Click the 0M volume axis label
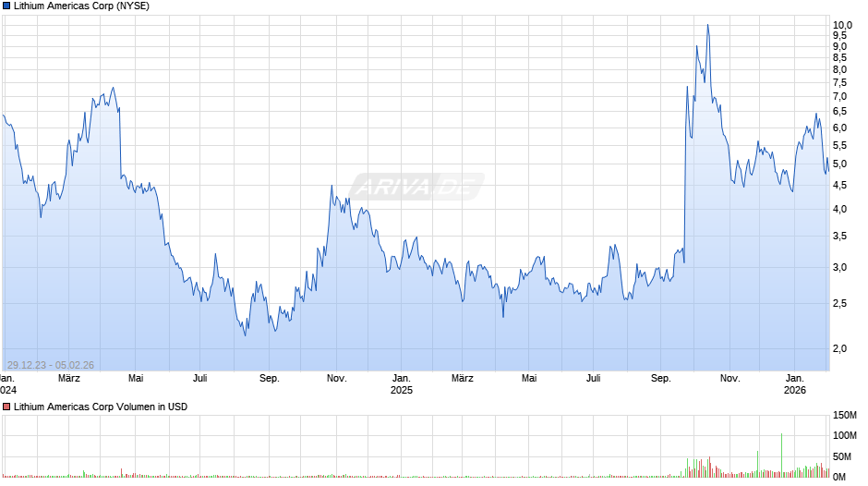This screenshot has height=486, width=868. 839,477
